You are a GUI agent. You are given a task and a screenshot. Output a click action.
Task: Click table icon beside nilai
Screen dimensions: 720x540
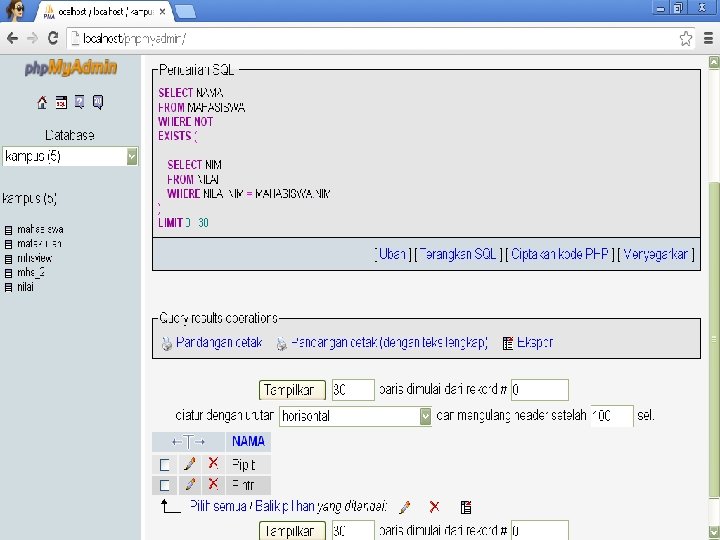click(8, 287)
